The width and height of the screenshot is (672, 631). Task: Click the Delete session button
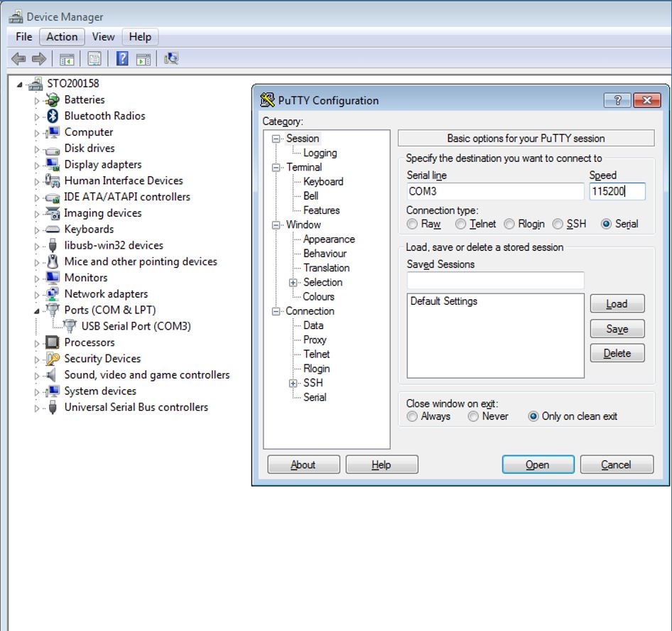click(x=617, y=353)
